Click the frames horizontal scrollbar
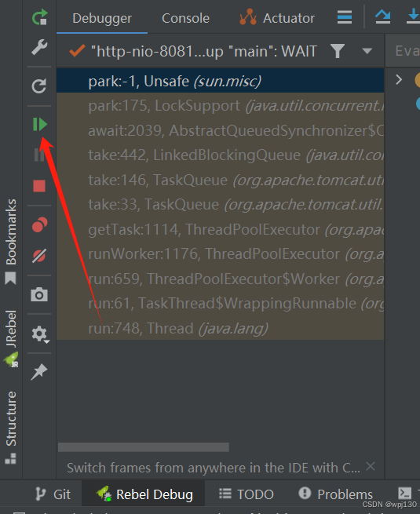Screen dimensions: 420x514 (144, 447)
